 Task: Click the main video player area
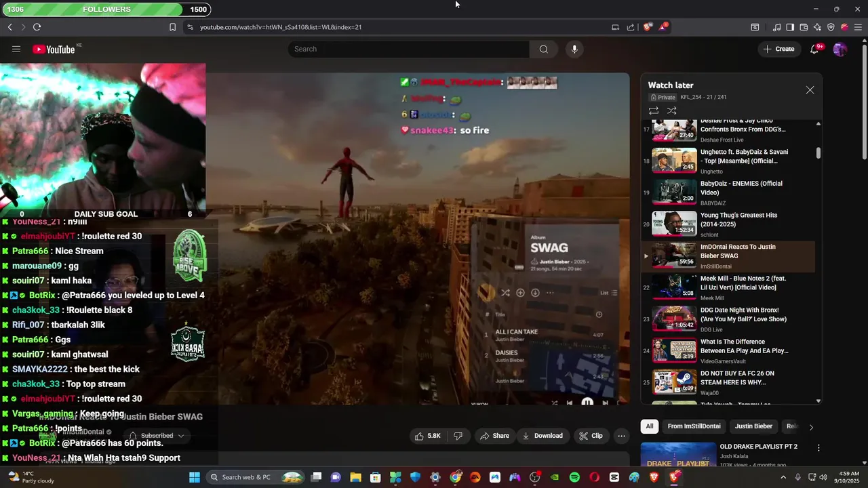[x=418, y=239]
